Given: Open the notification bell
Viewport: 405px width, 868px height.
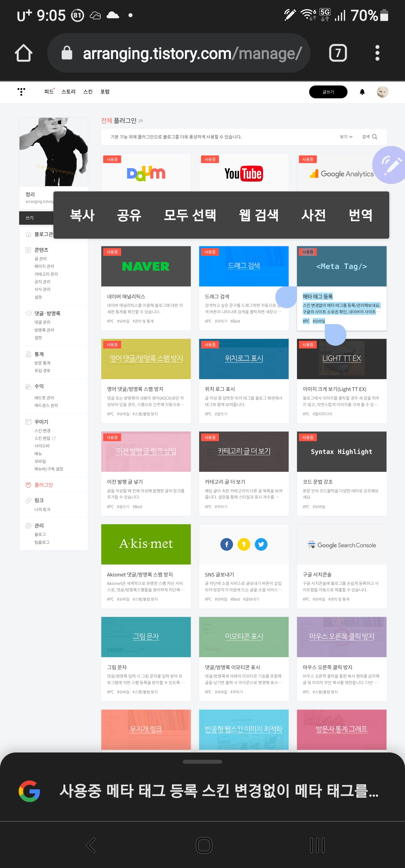Looking at the screenshot, I should pyautogui.click(x=362, y=92).
